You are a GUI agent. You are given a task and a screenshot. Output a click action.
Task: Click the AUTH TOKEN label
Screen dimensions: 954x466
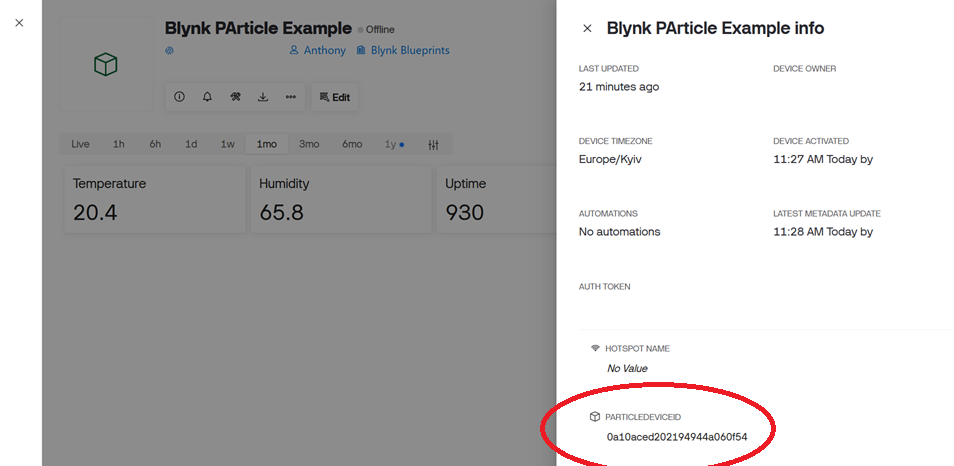pos(604,287)
